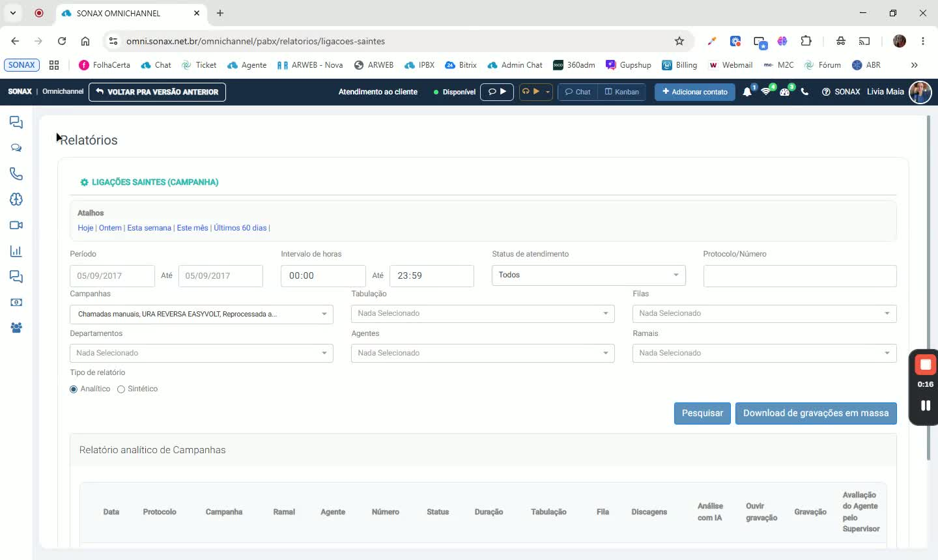Open the Webmail bookmark
This screenshot has height=560, width=938.
click(730, 65)
